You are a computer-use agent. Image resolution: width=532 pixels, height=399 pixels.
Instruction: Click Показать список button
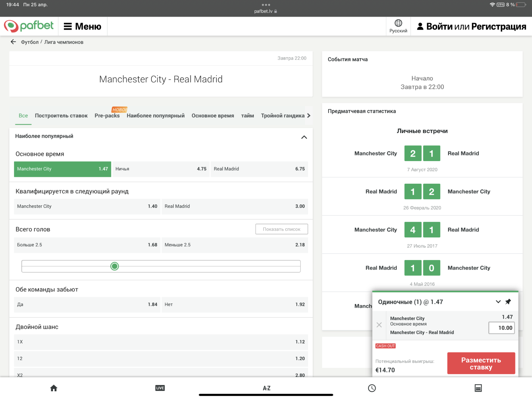coord(282,229)
